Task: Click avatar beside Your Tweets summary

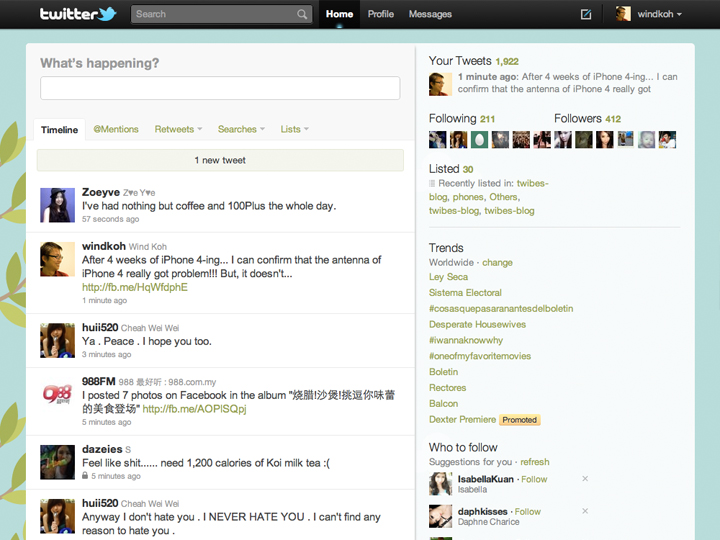Action: point(440,84)
